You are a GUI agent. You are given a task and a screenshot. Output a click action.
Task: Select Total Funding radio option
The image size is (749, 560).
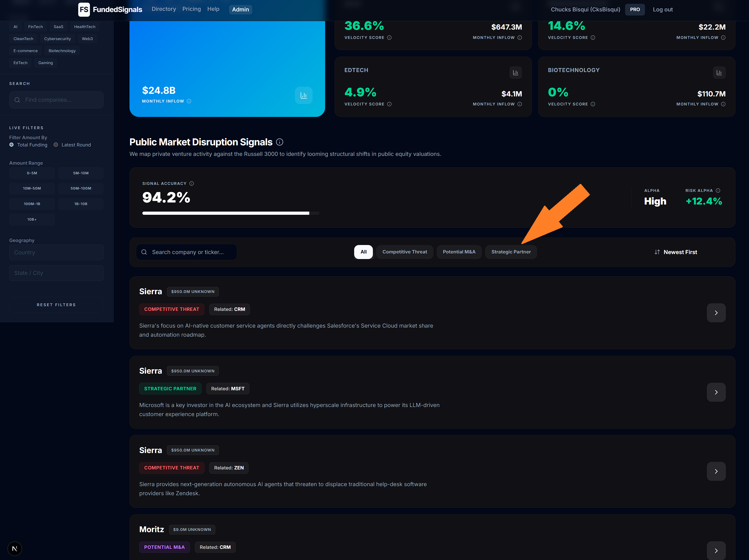[x=11, y=145]
